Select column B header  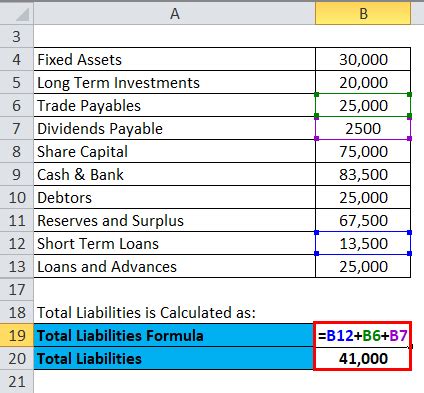tap(363, 14)
